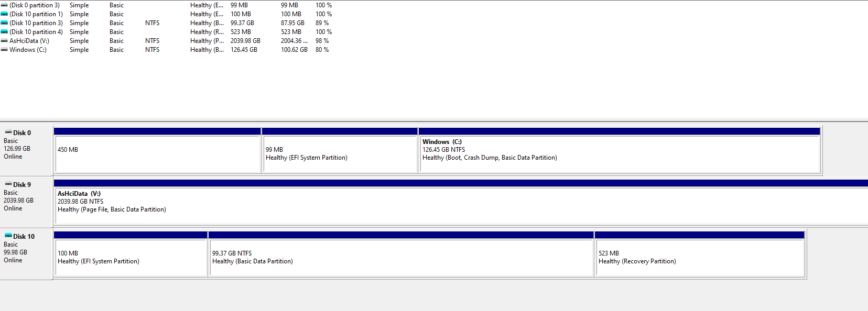
Task: Click Healthy (R... status in Disk 10 partition 4 row
Action: [x=207, y=32]
